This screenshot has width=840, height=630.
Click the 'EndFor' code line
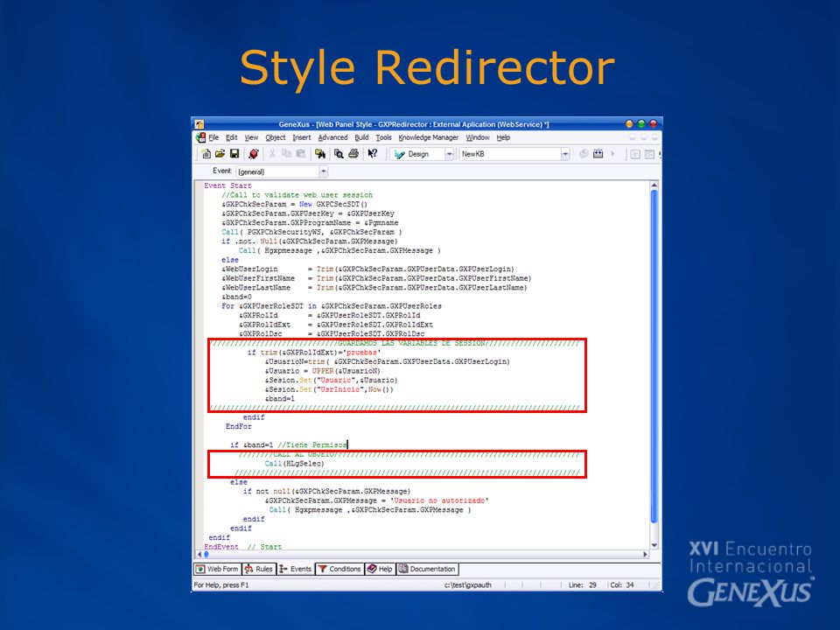238,426
